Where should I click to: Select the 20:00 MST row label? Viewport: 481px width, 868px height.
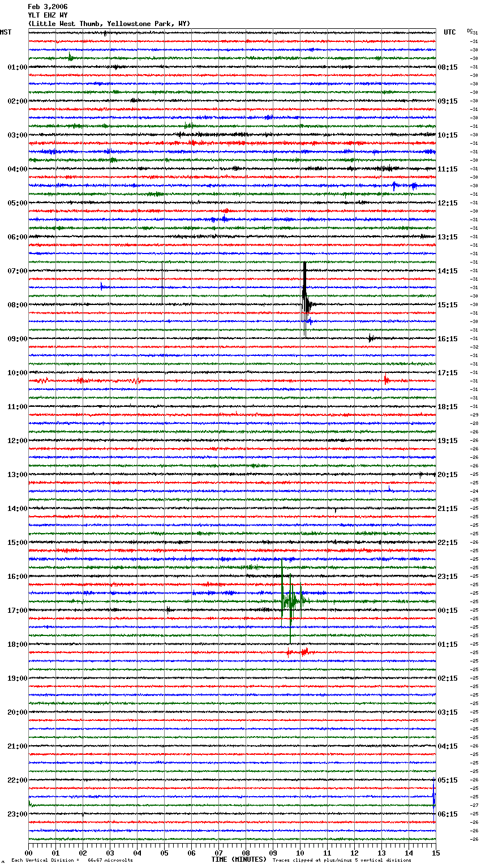pyautogui.click(x=18, y=712)
